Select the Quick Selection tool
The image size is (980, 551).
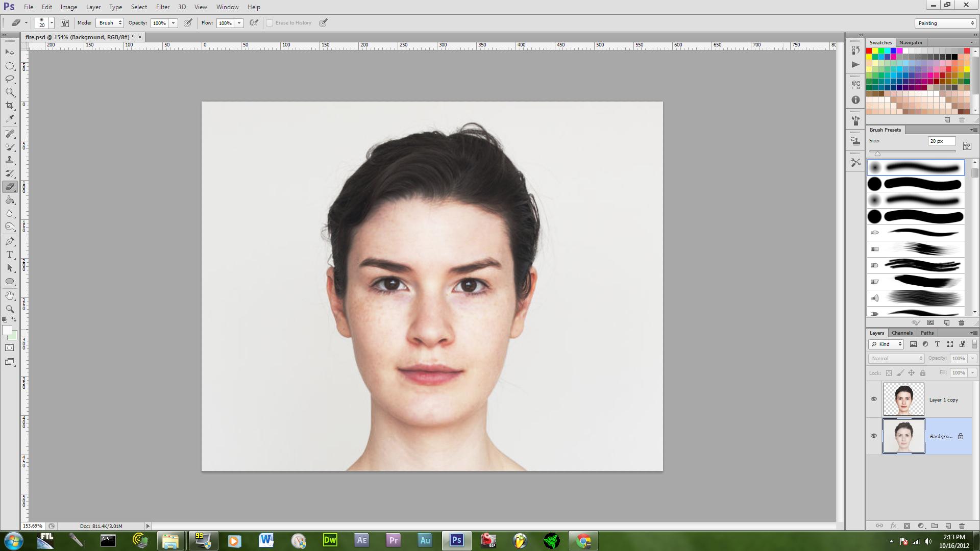10,92
